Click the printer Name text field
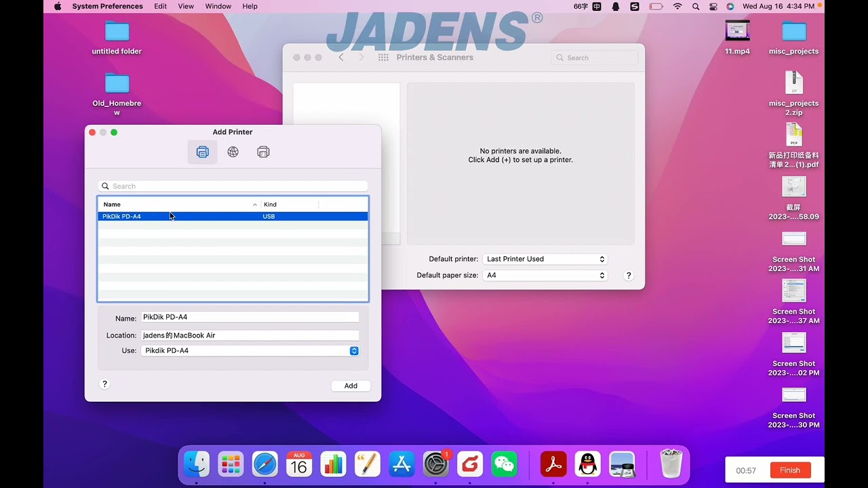Screen dimensions: 868x488 250,317
